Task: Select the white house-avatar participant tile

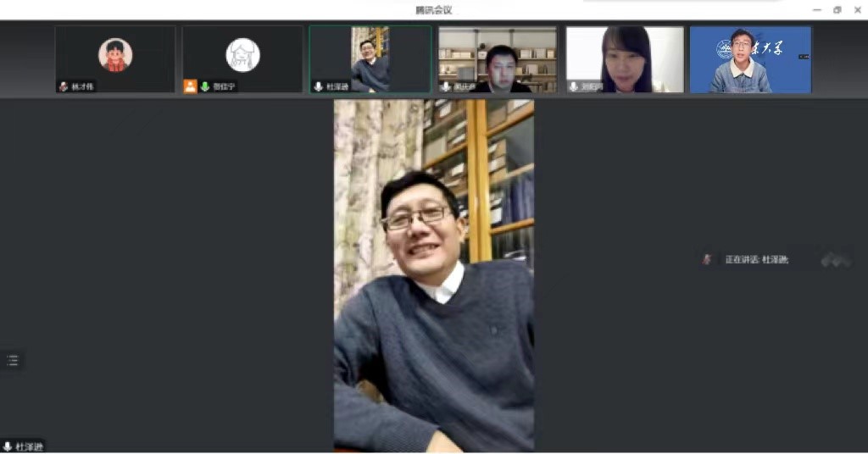Action: 242,56
